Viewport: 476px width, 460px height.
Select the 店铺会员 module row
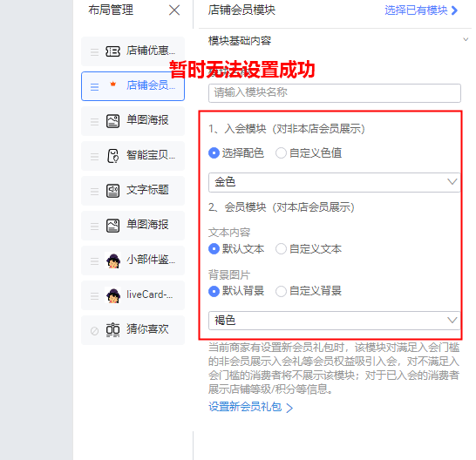click(133, 86)
